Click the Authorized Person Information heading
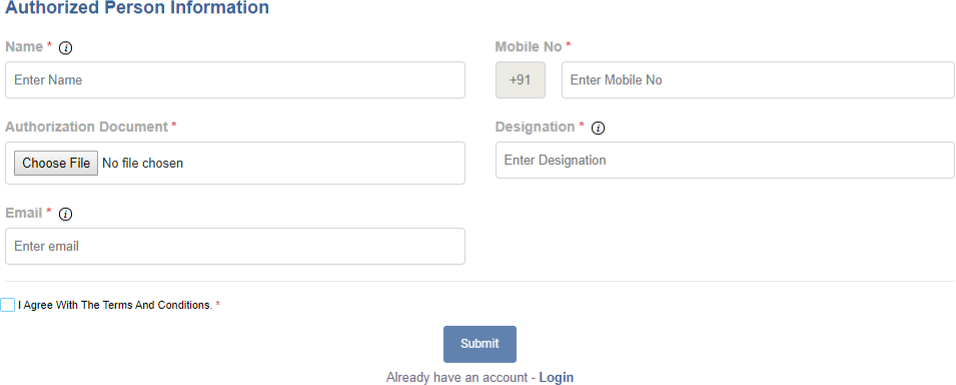956x385 pixels. pos(137,8)
